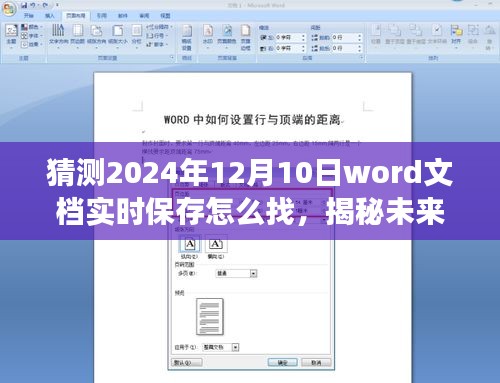500x383 pixels.
Task: Click the document heading 'WORD 中如何设置行与顶端的距离'
Action: click(x=252, y=119)
